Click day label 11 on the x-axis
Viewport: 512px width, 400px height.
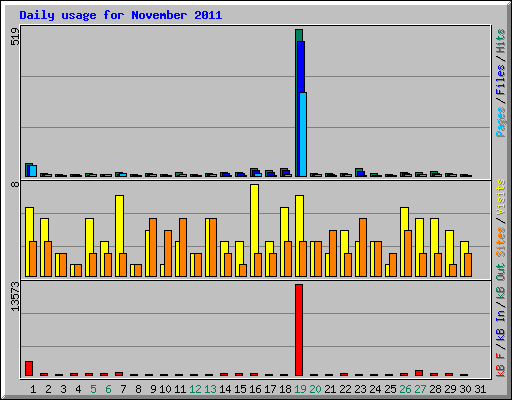pyautogui.click(x=180, y=389)
